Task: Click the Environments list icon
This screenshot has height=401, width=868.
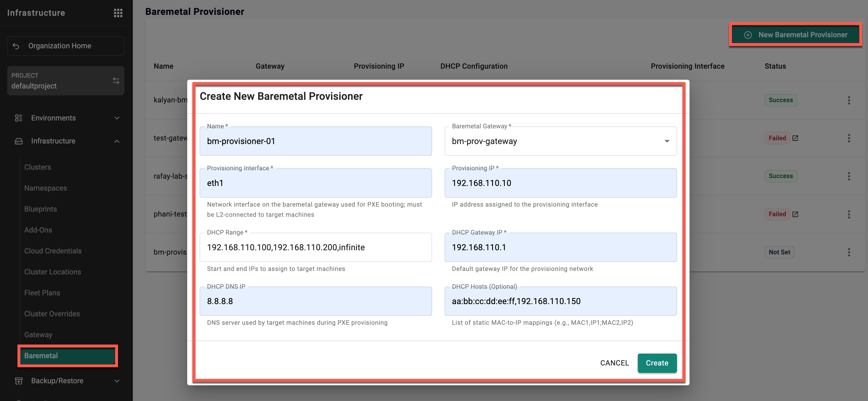Action: (x=19, y=118)
